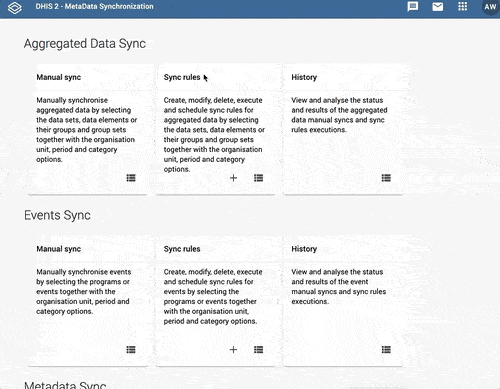Open the apps grid menu icon

(x=462, y=6)
